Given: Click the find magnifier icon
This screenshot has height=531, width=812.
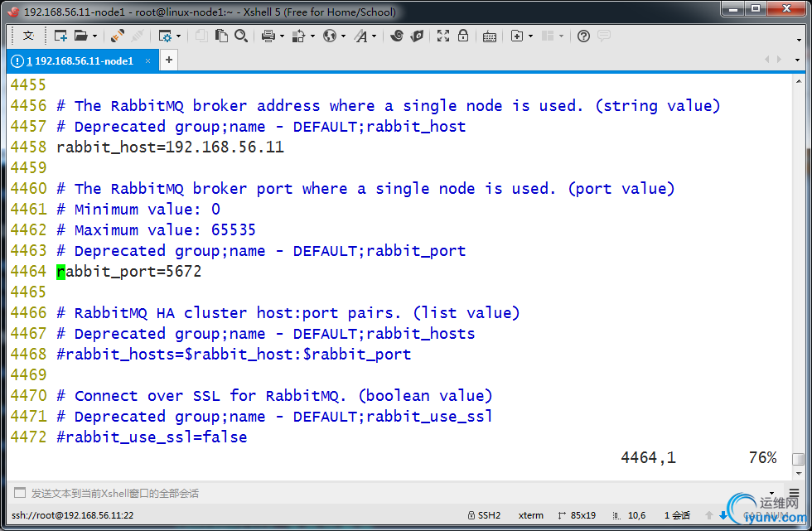Looking at the screenshot, I should [x=241, y=36].
